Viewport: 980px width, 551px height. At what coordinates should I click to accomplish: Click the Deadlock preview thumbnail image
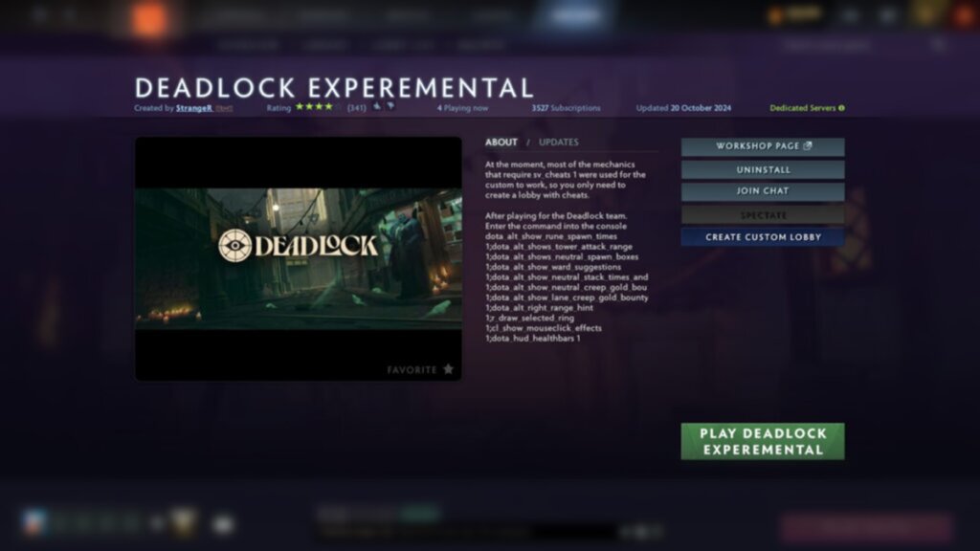(297, 253)
